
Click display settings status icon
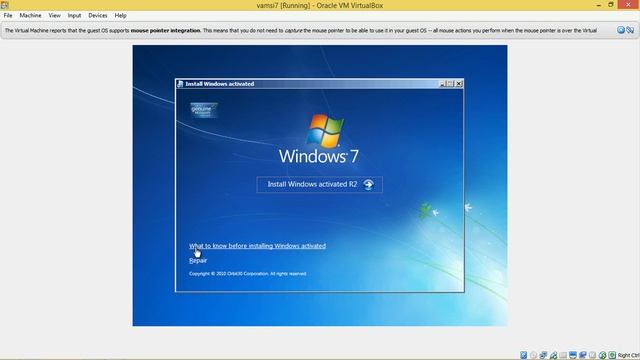573,355
